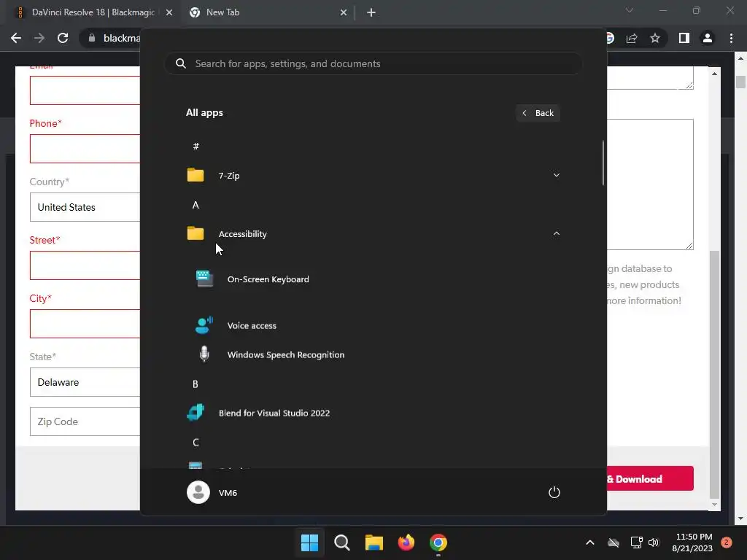Image resolution: width=747 pixels, height=560 pixels.
Task: Click the Street input field
Action: (85, 265)
